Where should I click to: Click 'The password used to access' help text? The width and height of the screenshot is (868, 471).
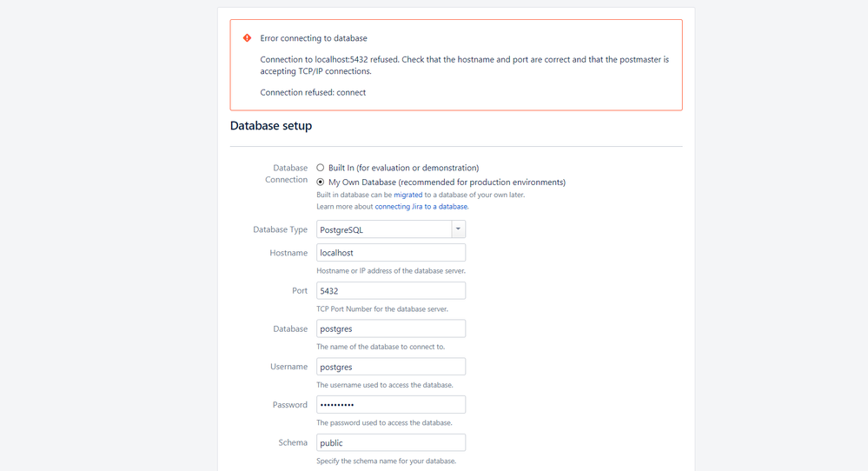click(384, 423)
